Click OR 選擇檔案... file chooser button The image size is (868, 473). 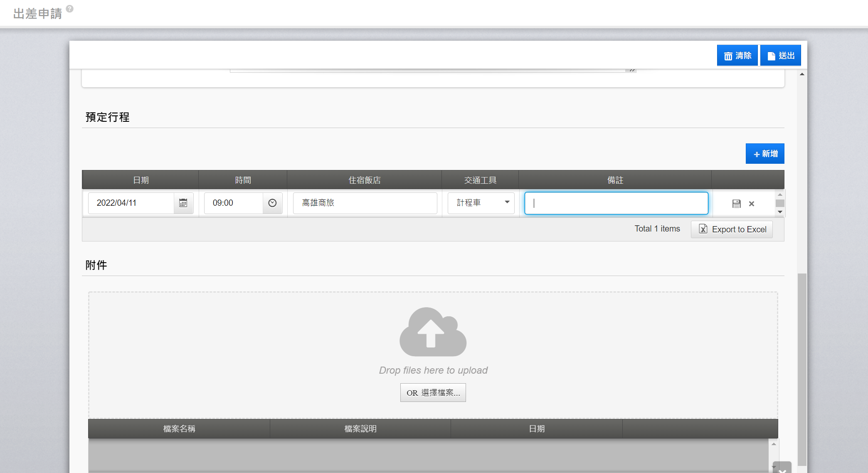433,393
